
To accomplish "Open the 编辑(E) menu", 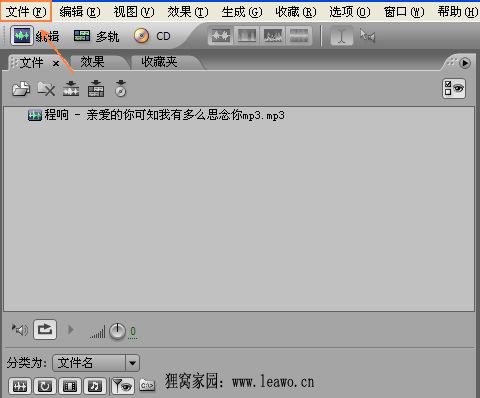I will click(x=80, y=12).
